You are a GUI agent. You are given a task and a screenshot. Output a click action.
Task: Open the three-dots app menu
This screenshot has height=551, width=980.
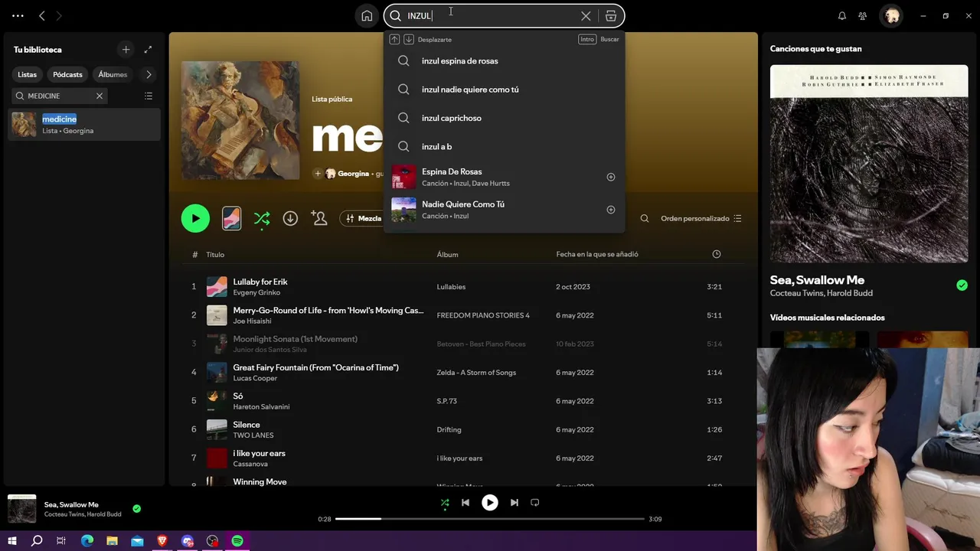click(x=18, y=16)
